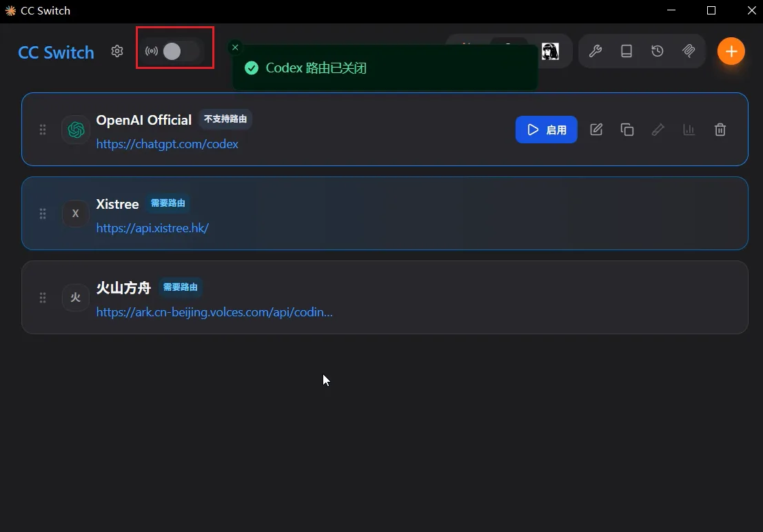
Task: Click the pencil icon on OpenAI Official row
Action: 658,130
